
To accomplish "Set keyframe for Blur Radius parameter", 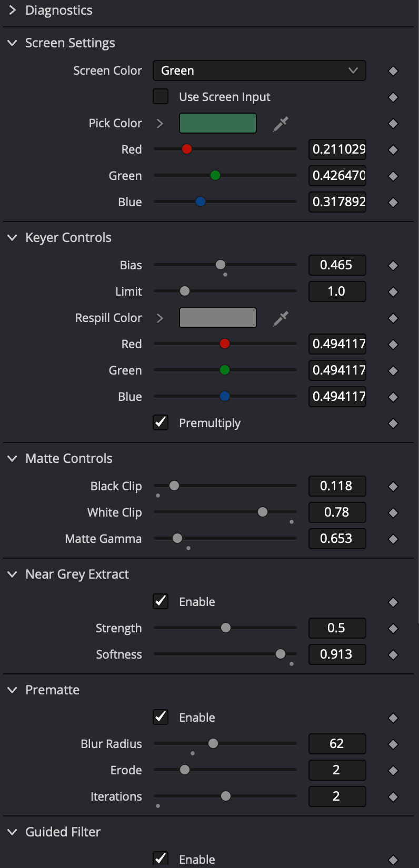I will (393, 744).
